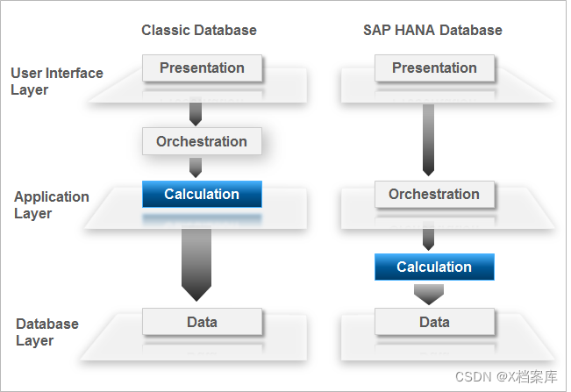Select the blue Calculation box in SAP HANA column

(434, 267)
